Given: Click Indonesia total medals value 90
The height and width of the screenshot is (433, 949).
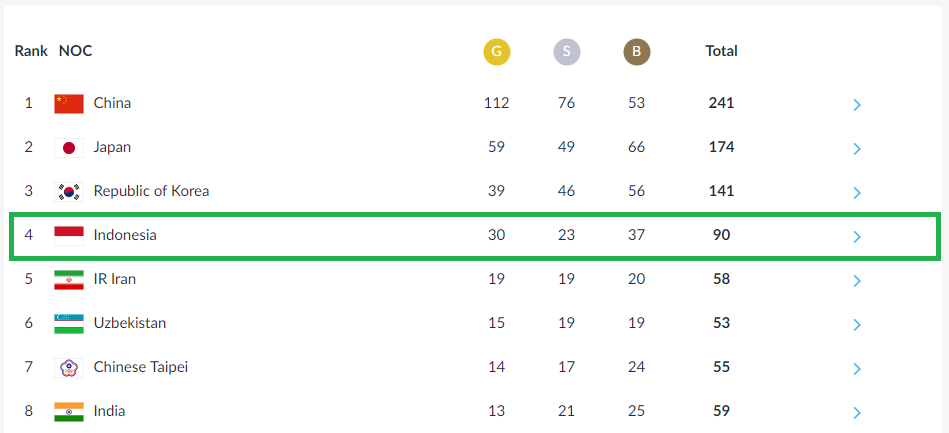Looking at the screenshot, I should pos(721,236).
